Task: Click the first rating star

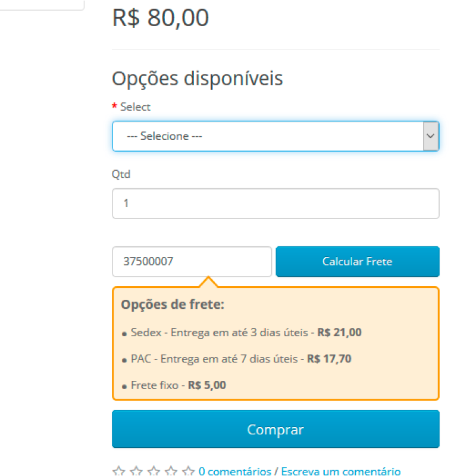Action: pyautogui.click(x=118, y=471)
